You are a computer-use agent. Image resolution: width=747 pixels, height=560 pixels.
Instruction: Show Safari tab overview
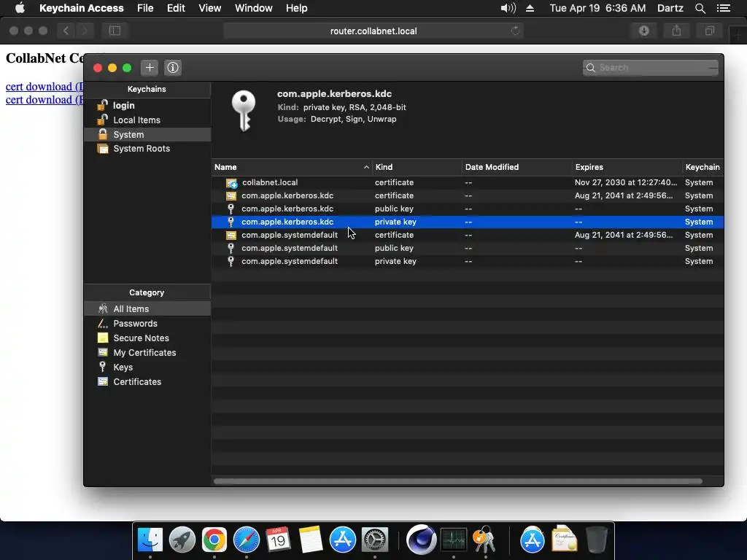[709, 31]
